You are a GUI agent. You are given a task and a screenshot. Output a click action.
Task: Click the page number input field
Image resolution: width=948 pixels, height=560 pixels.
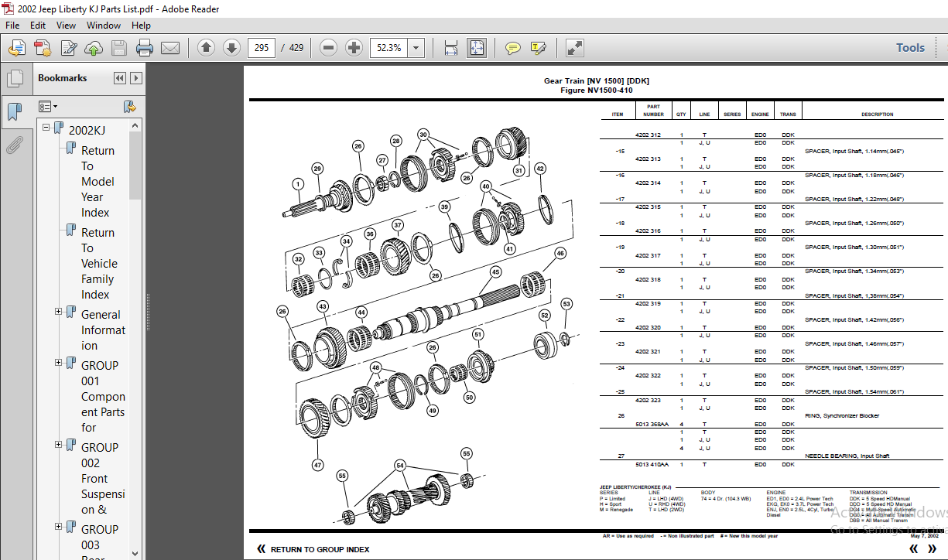point(262,48)
